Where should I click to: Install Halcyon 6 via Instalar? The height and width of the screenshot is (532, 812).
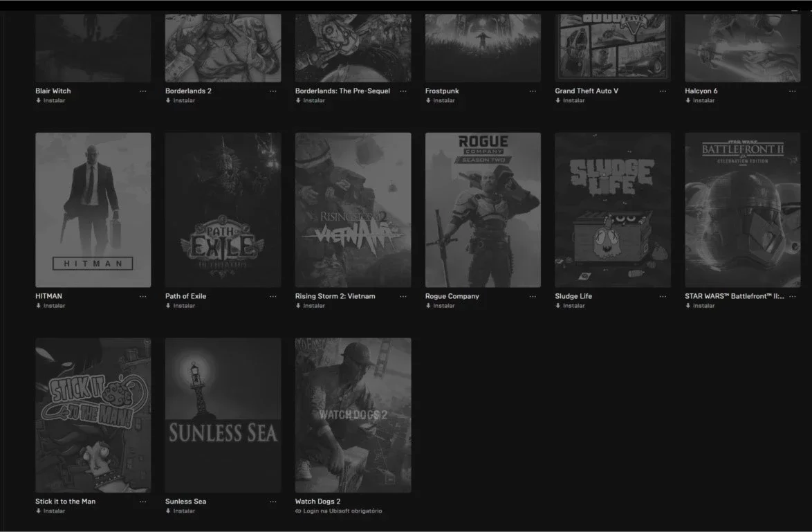[700, 100]
